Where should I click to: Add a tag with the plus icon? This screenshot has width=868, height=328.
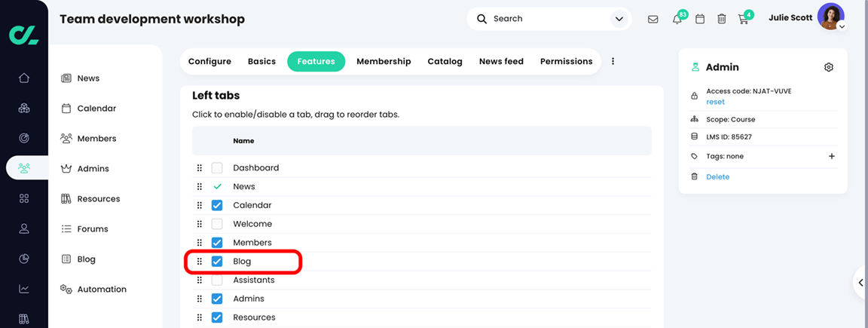point(832,156)
